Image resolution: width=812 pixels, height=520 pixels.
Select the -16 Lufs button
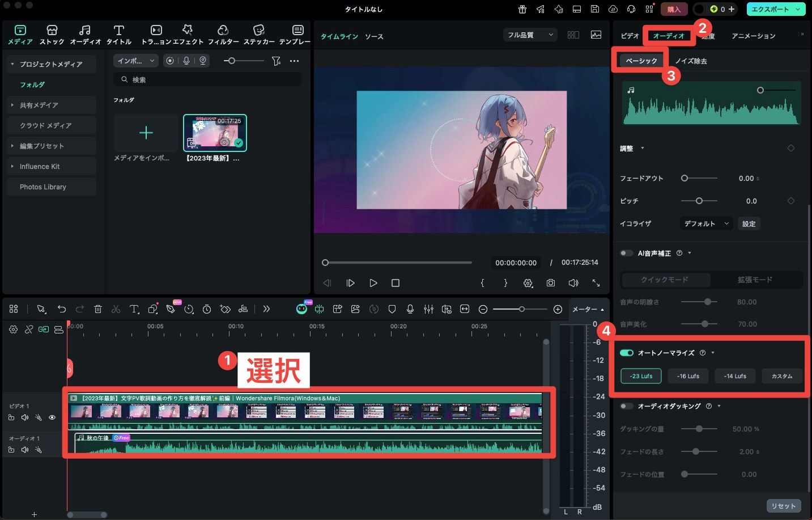point(688,376)
